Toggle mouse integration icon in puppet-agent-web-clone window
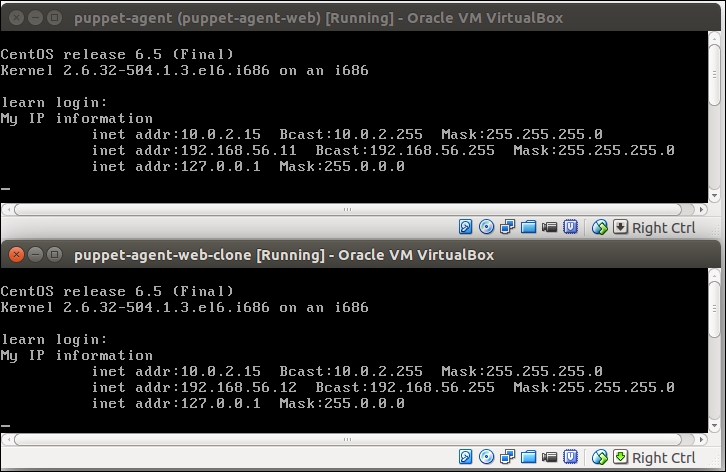Viewport: 726px width, 472px height. (x=600, y=458)
